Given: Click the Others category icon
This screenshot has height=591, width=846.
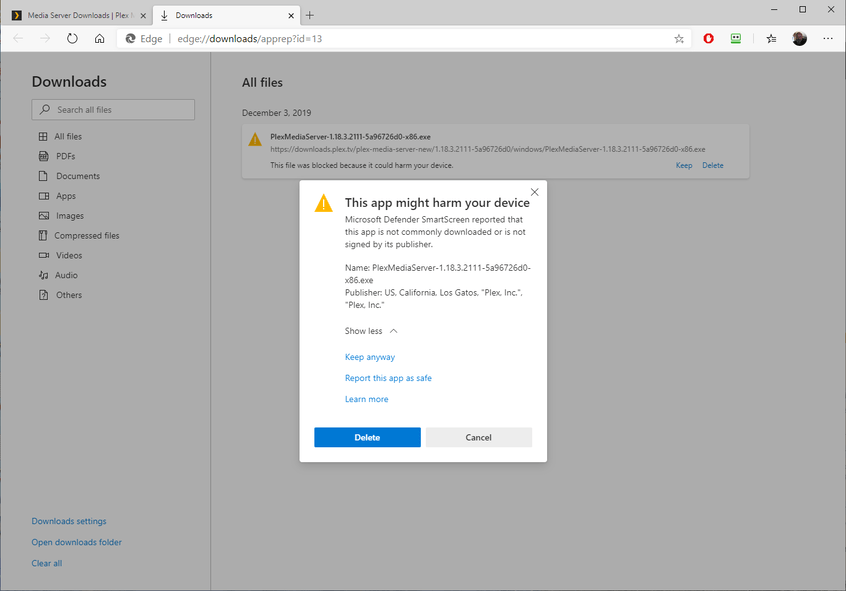Looking at the screenshot, I should (43, 295).
